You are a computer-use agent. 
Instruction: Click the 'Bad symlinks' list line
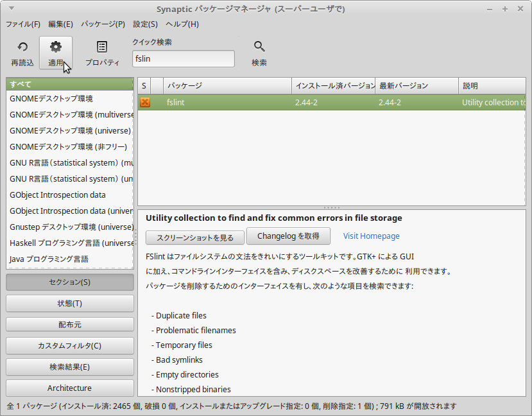point(176,360)
